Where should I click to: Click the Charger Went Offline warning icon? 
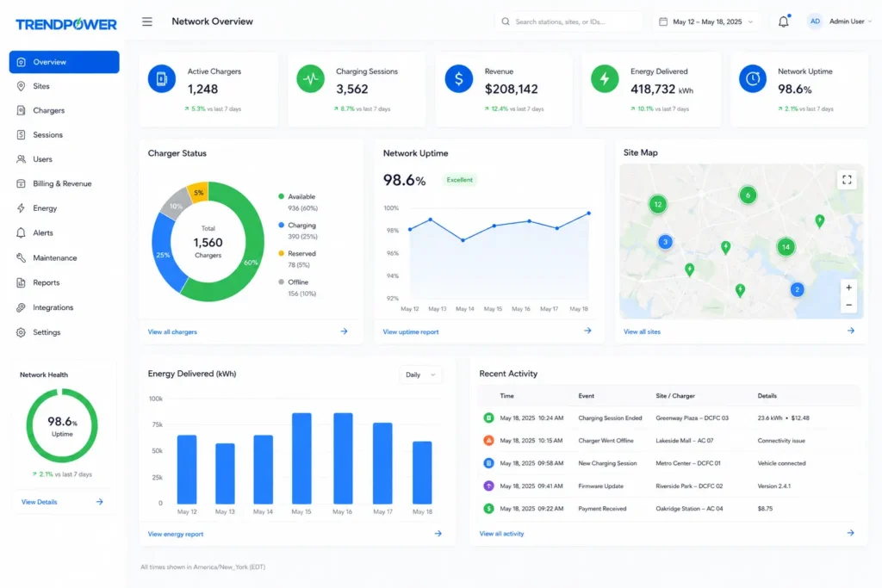click(488, 440)
